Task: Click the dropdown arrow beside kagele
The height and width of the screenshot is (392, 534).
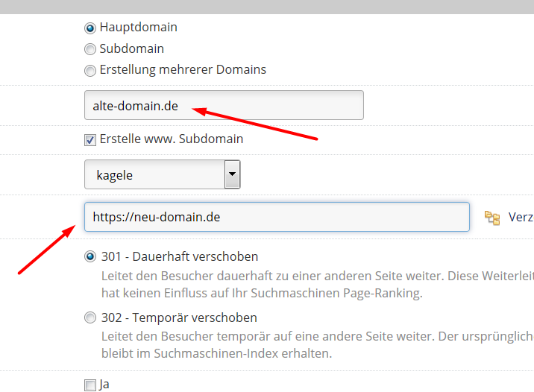Action: 233,175
